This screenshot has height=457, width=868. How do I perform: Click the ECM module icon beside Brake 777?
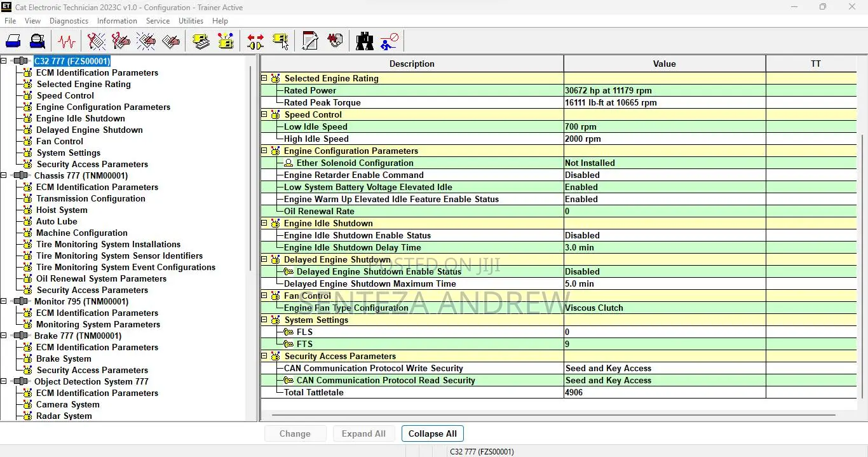[21, 336]
